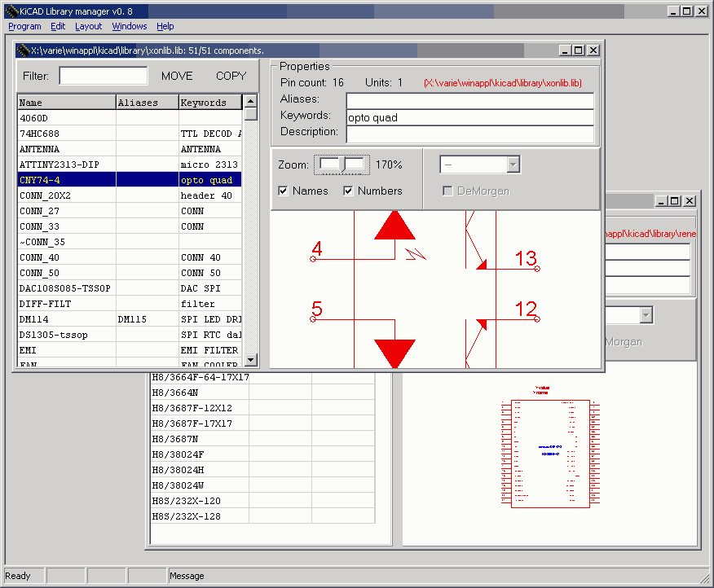Click the Description field in Properties
The width and height of the screenshot is (714, 588).
[x=470, y=134]
